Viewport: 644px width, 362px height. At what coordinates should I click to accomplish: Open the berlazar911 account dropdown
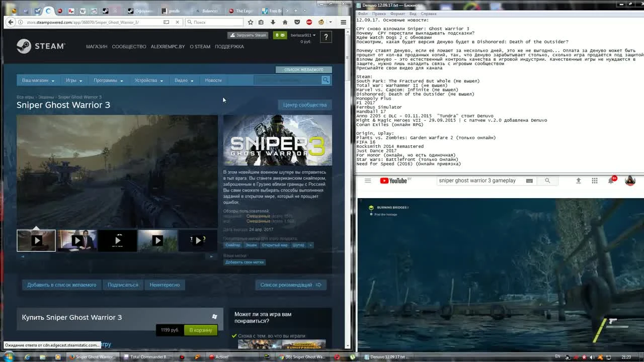301,35
